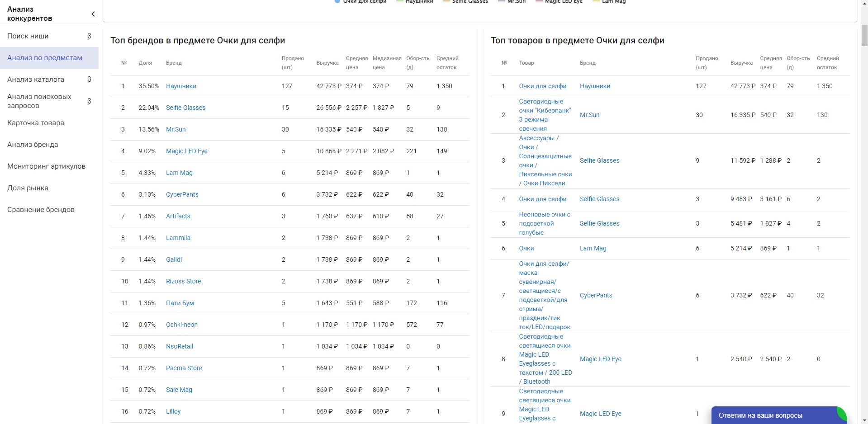Open the Очки для селфи product in row 1 of Топ товаров
868x424 pixels.
click(542, 86)
